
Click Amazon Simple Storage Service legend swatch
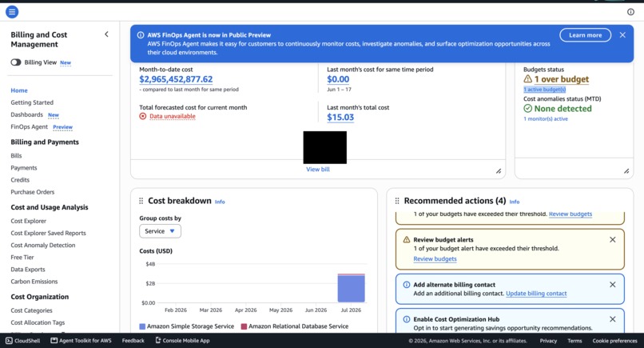142,326
